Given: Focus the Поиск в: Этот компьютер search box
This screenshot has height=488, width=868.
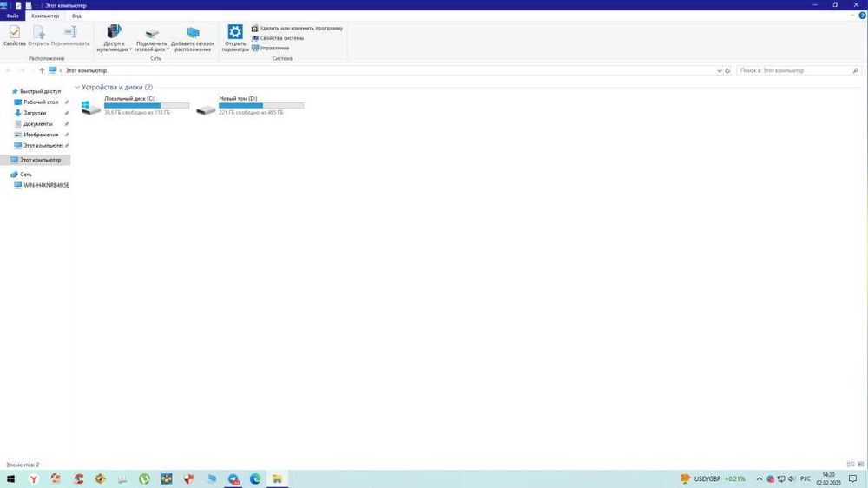Looking at the screenshot, I should click(799, 71).
